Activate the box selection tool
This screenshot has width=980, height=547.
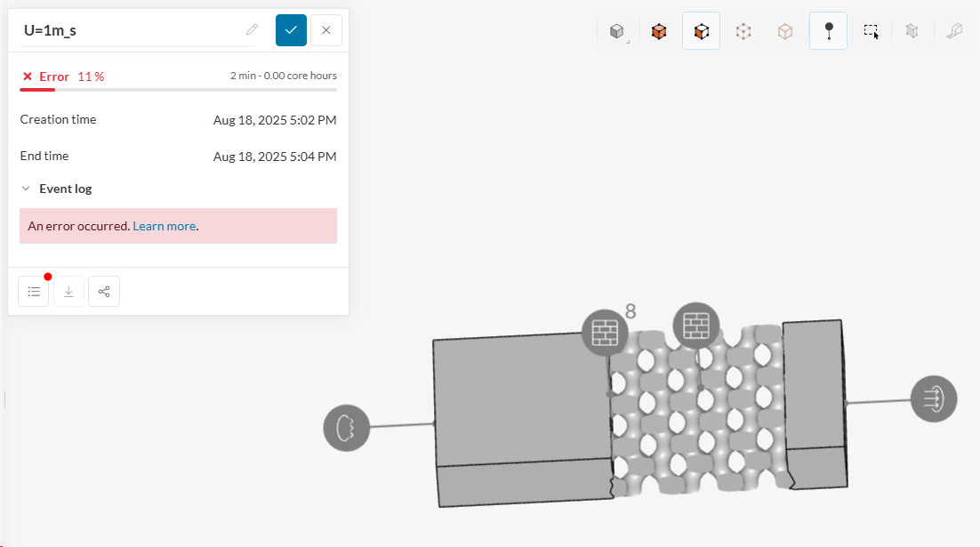(871, 31)
